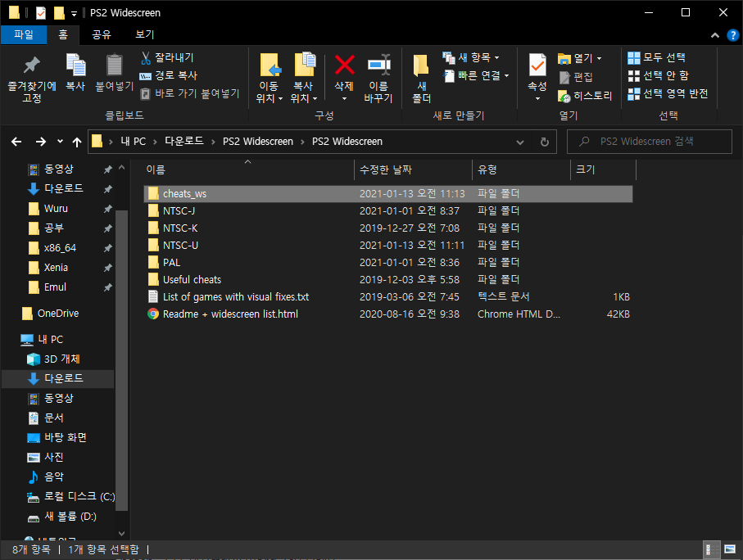Click 히스토리 (History) in the ribbon
This screenshot has width=743, height=560.
585,96
